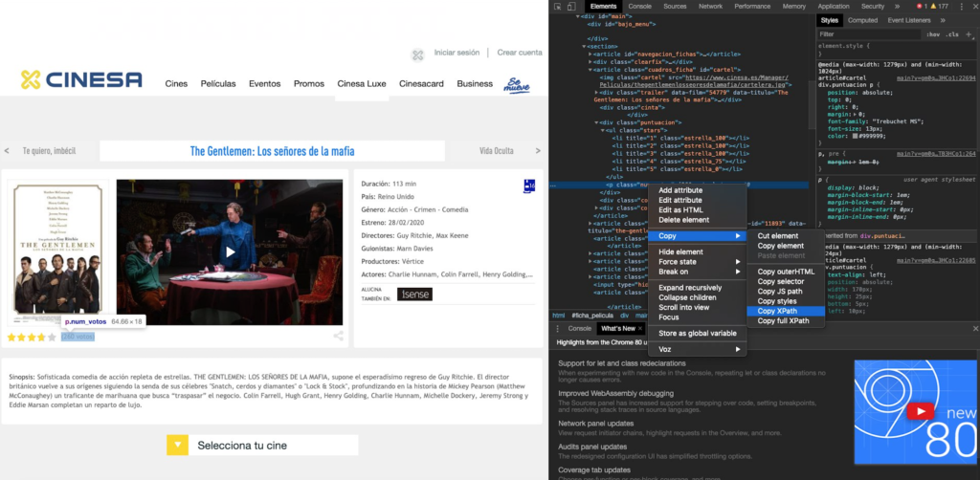The width and height of the screenshot is (980, 480).
Task: Click the age rating 16 icon
Action: 529,185
